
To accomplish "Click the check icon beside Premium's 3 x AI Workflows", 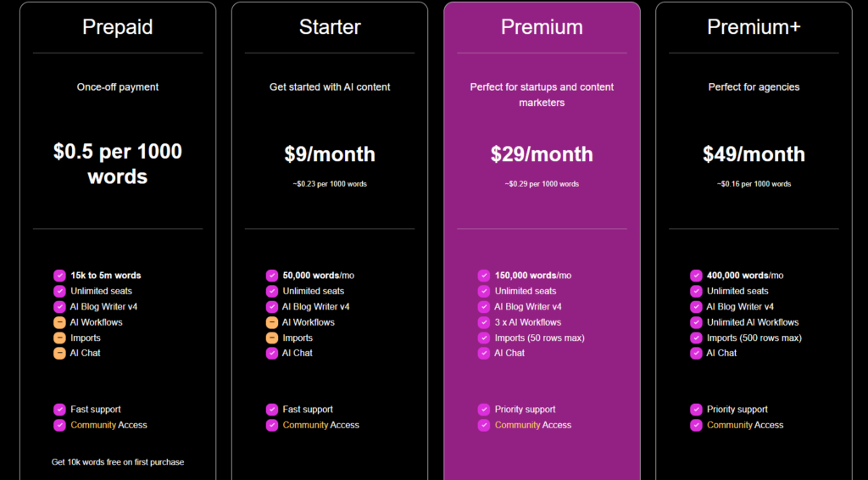I will [484, 322].
